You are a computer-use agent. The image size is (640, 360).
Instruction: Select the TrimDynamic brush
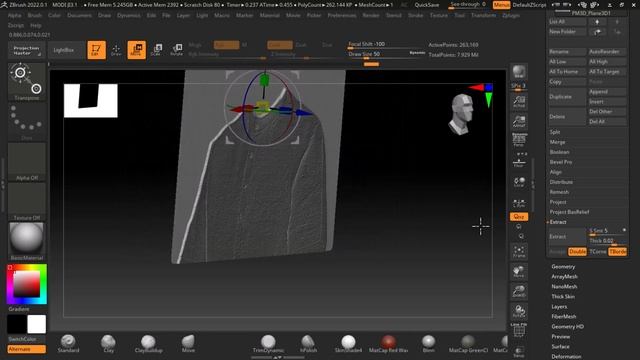(268, 344)
